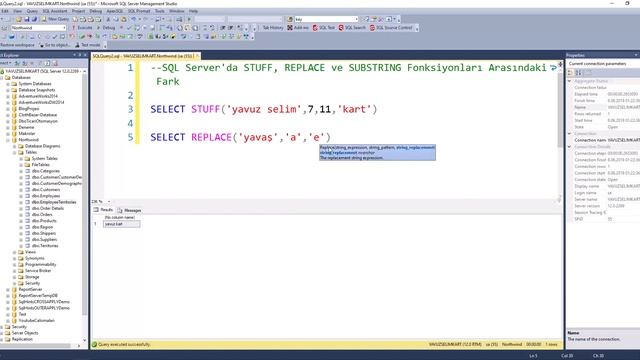Click the Tab History toolbar button
The image size is (640, 360).
click(273, 28)
